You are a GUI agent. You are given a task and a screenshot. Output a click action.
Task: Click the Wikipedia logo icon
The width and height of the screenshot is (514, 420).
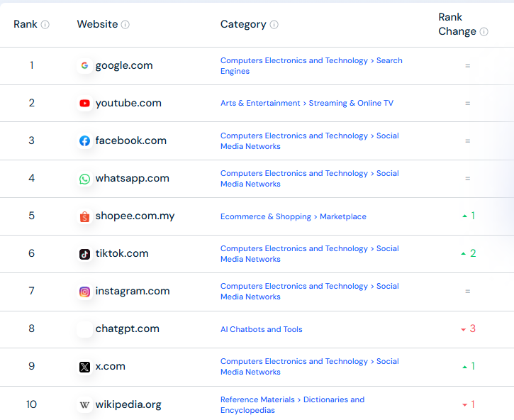click(x=84, y=405)
